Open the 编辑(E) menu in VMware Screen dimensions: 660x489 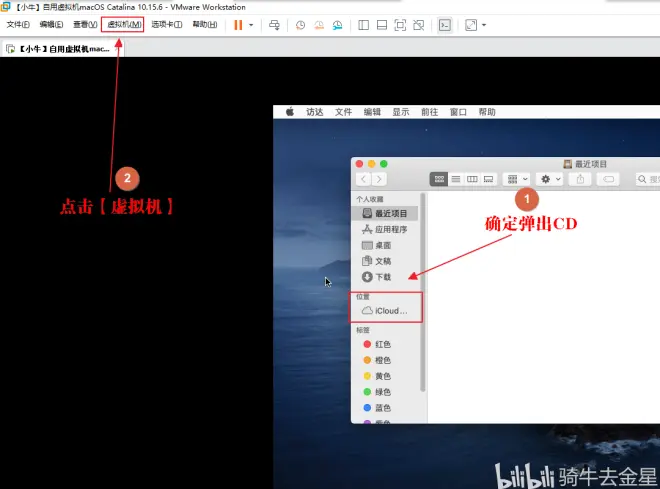[x=51, y=25]
